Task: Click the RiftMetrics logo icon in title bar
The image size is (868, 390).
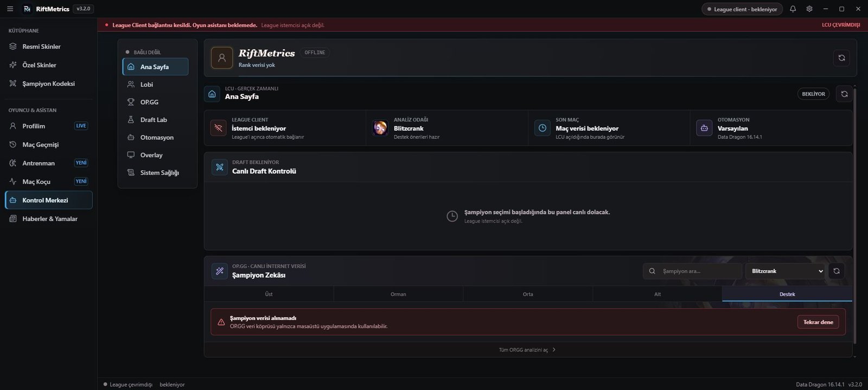Action: click(x=27, y=9)
